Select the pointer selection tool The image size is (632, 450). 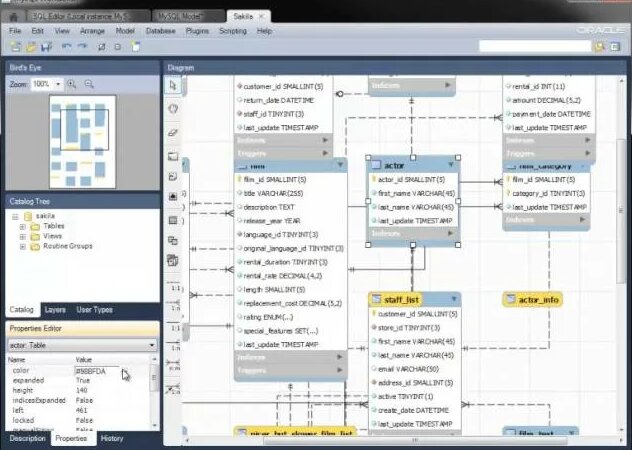[173, 85]
